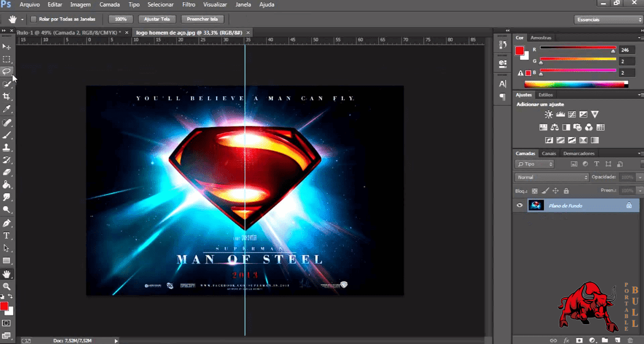Screen dimensions: 644x344
Task: Select the Rectangular Marquee tool
Action: [x=7, y=59]
